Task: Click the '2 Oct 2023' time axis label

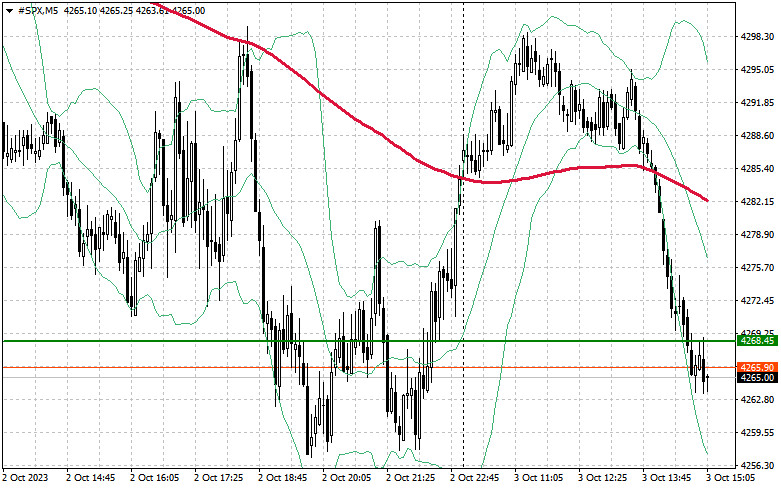Action: pyautogui.click(x=26, y=478)
